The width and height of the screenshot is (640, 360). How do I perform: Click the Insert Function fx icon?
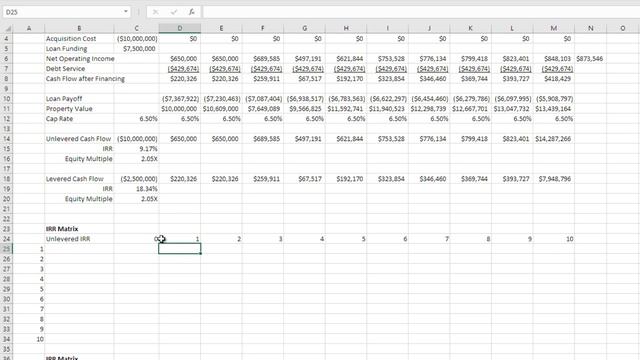click(191, 12)
